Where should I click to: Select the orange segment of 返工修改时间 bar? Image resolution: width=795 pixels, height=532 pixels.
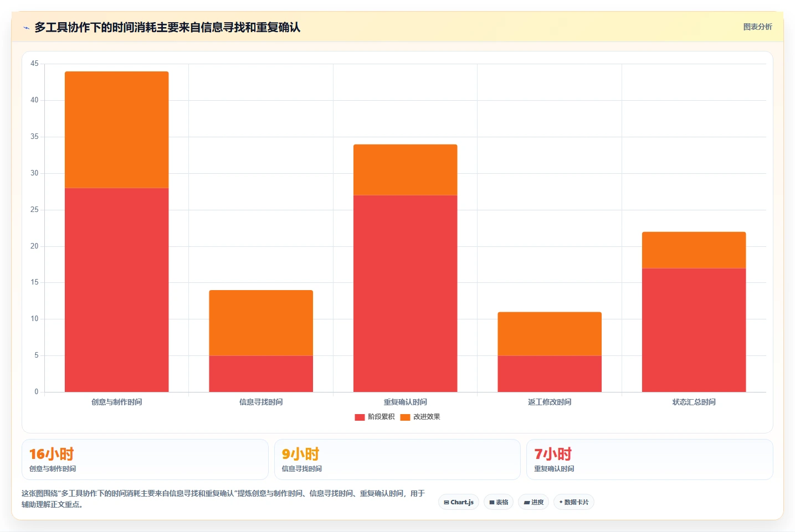[x=550, y=334]
